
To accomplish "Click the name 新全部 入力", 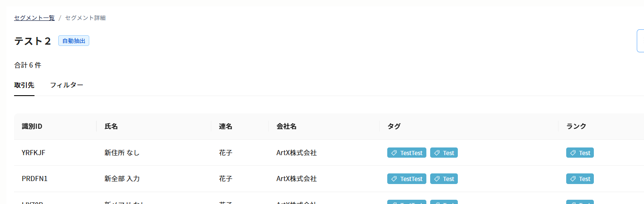I will click(x=122, y=179).
